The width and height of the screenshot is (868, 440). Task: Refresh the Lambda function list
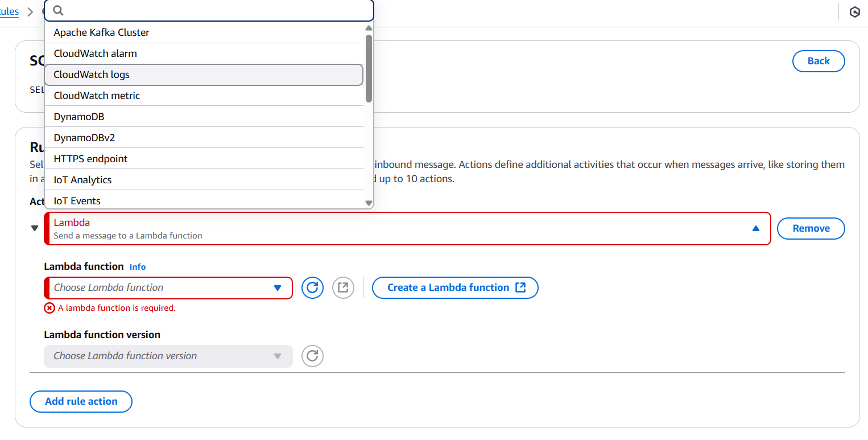click(312, 287)
